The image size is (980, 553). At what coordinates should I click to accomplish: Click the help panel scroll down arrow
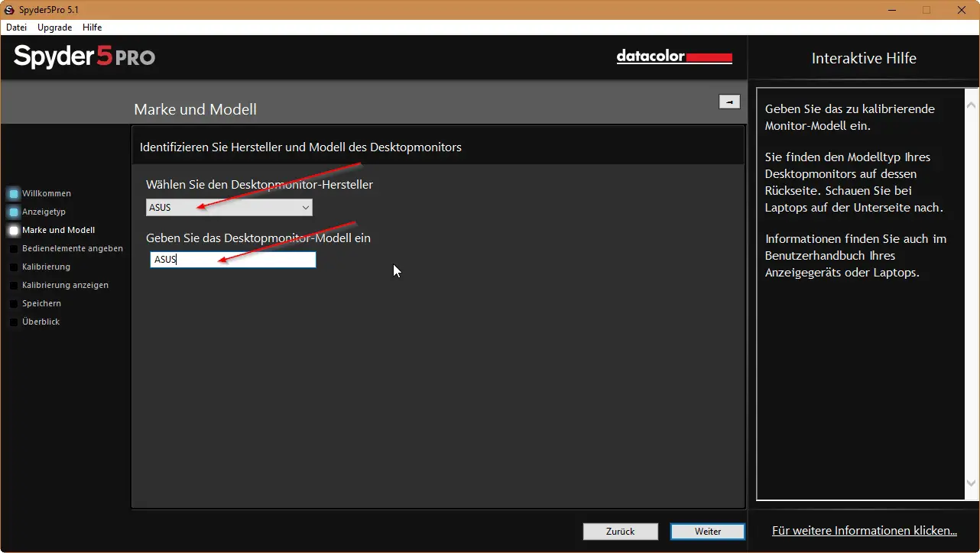(x=972, y=483)
